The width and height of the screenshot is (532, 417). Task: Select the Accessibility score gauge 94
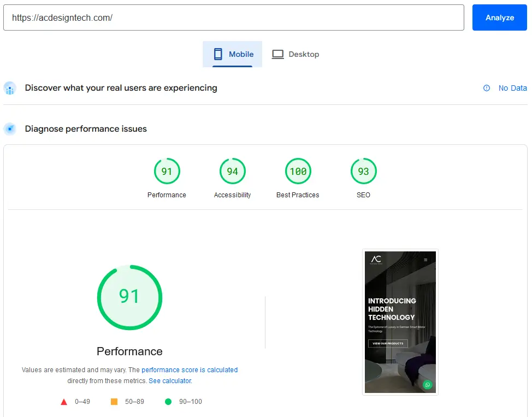point(232,172)
